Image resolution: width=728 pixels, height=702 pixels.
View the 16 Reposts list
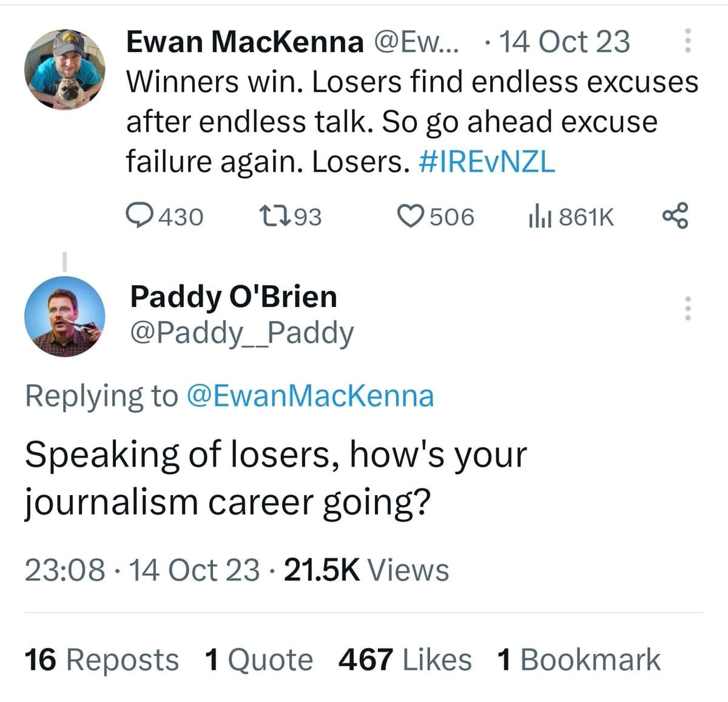click(x=101, y=660)
